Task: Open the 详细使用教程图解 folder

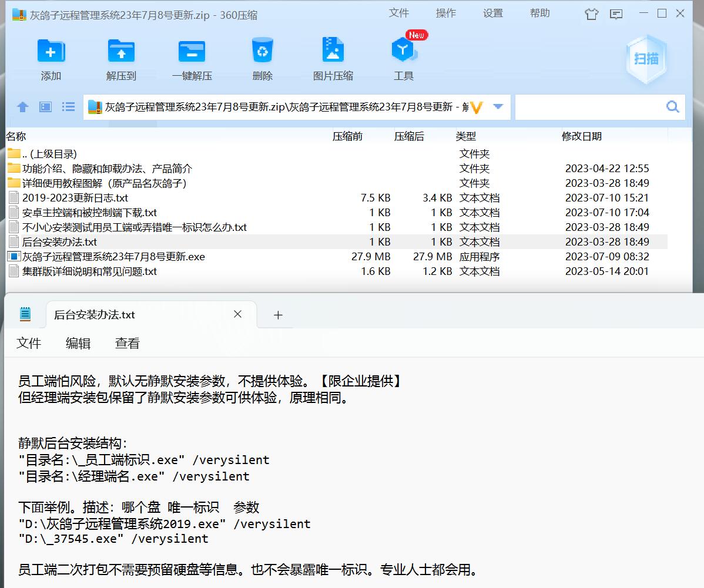Action: pos(104,183)
